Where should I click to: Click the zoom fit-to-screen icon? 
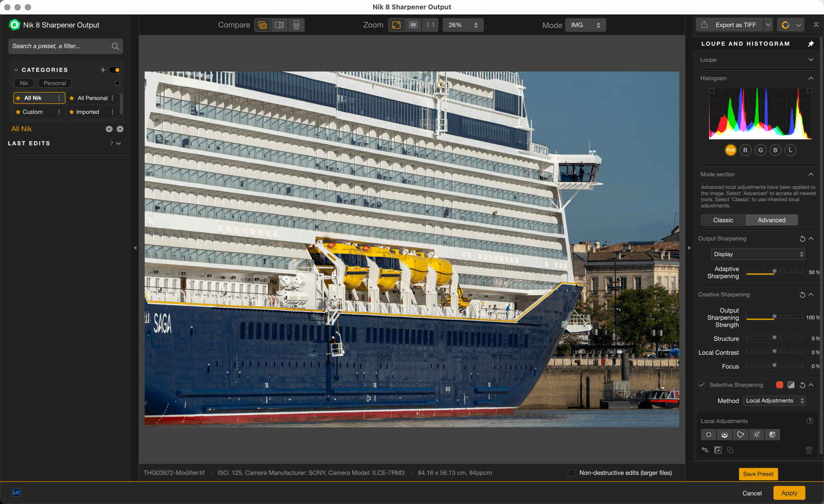tap(396, 25)
